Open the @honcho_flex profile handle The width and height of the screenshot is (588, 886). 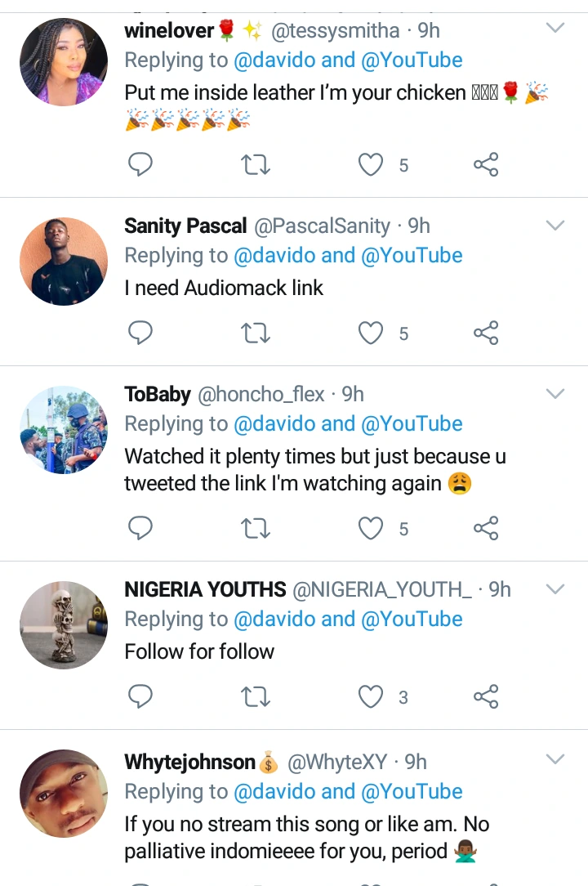coord(261,395)
